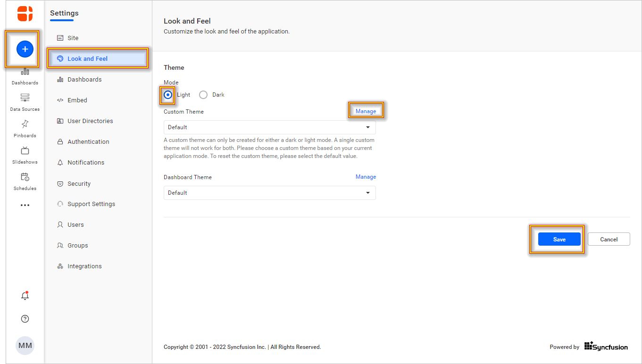The height and width of the screenshot is (364, 642).
Task: Open the MM user profile avatar
Action: 25,346
